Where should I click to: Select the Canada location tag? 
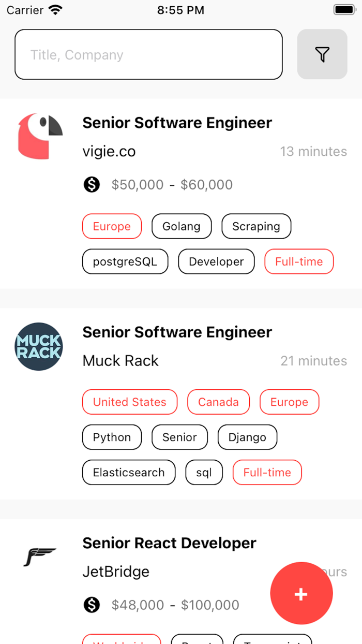pos(218,402)
